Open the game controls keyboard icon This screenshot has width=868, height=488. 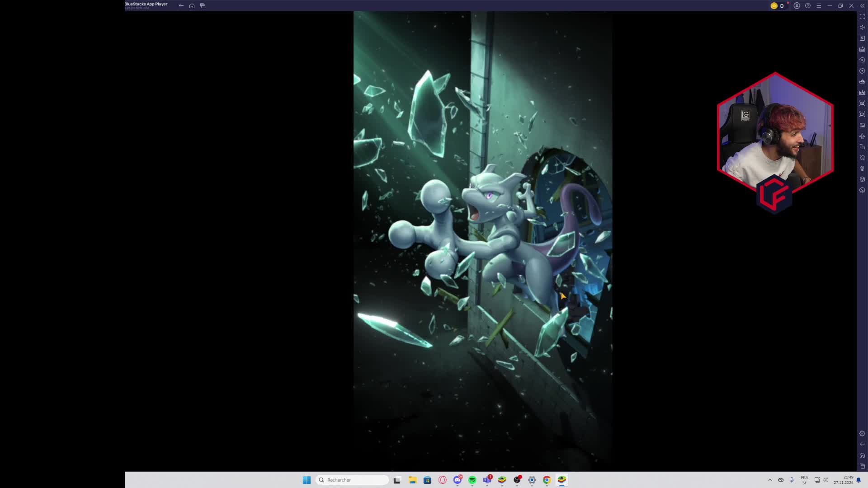click(862, 49)
